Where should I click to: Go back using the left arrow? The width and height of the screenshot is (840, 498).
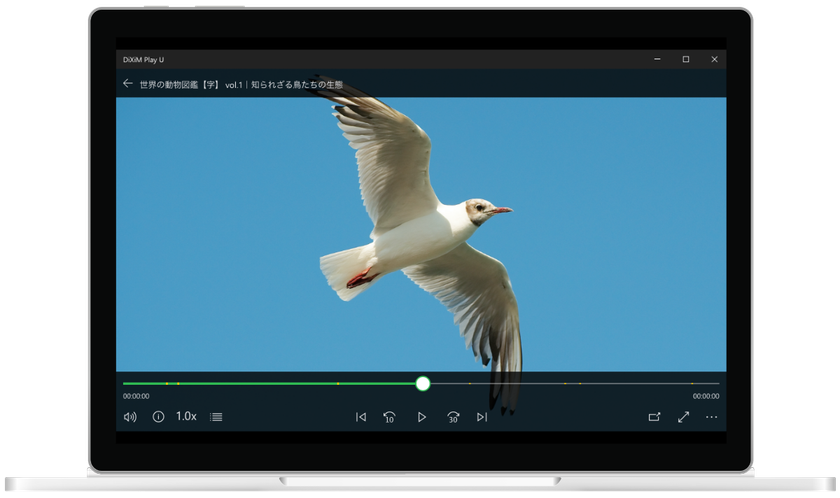point(128,84)
